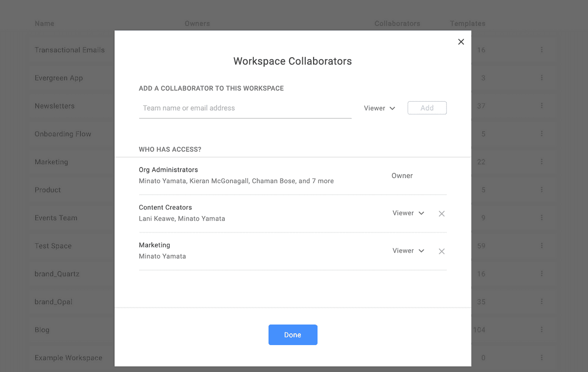Remove Content Creators from collaborators
588x372 pixels.
coord(441,213)
